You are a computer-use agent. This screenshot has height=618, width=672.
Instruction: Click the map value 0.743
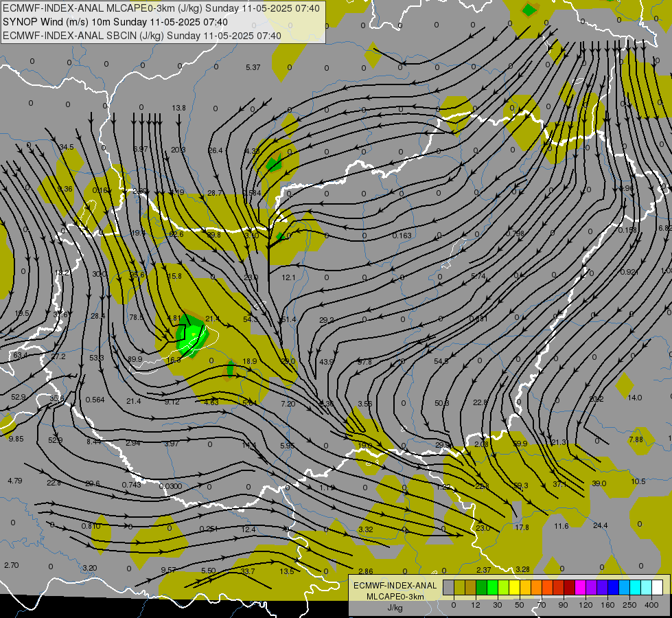(x=132, y=484)
